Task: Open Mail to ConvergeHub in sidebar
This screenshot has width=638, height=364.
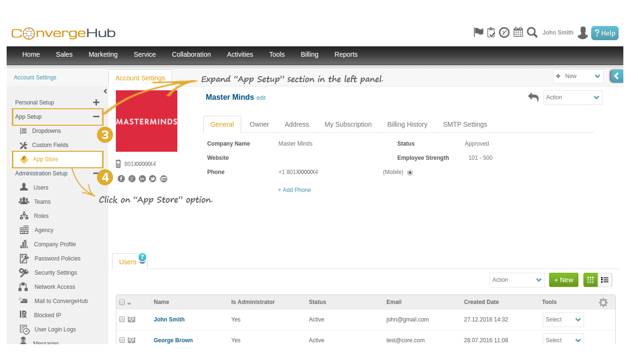Action: pos(61,301)
